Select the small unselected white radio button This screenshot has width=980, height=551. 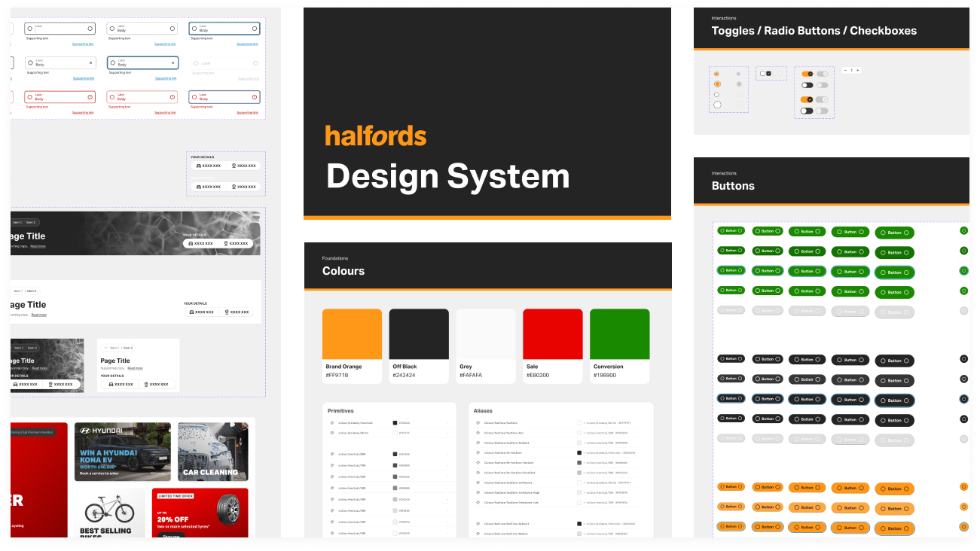[x=716, y=95]
